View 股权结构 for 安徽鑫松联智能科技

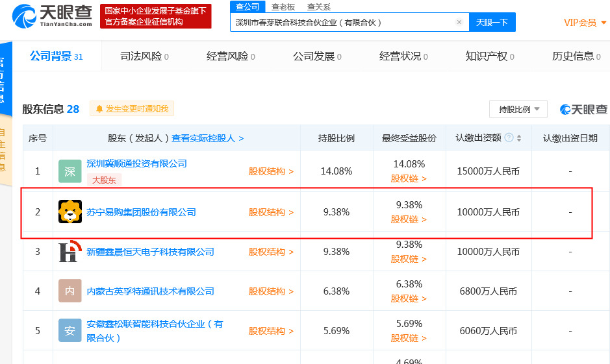(x=271, y=331)
